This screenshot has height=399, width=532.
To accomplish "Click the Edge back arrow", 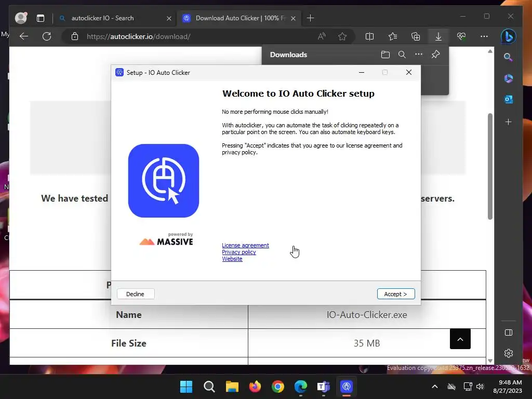I will 24,36.
